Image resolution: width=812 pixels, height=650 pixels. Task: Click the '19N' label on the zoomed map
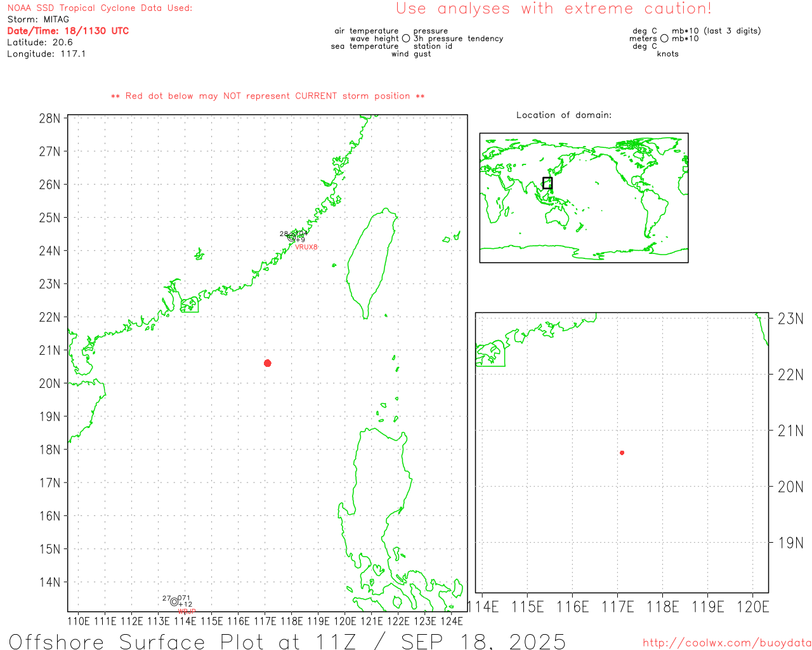tap(790, 543)
